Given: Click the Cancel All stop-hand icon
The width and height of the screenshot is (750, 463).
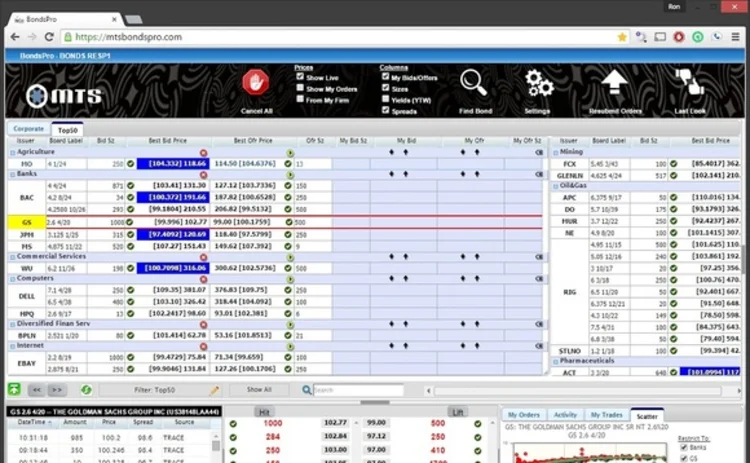Looking at the screenshot, I should pyautogui.click(x=255, y=83).
